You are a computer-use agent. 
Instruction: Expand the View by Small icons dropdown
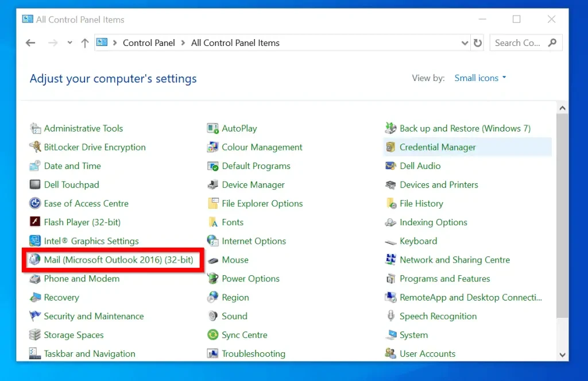[x=480, y=78]
